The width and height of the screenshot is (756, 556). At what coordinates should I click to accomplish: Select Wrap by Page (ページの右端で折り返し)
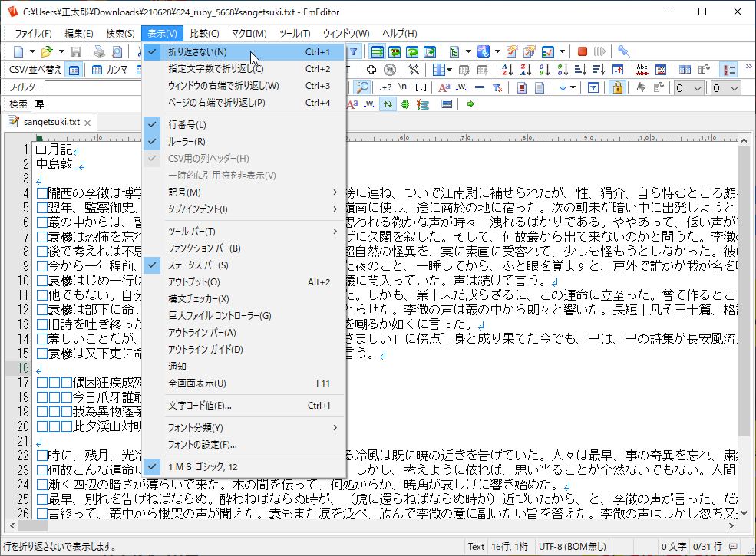click(x=244, y=103)
